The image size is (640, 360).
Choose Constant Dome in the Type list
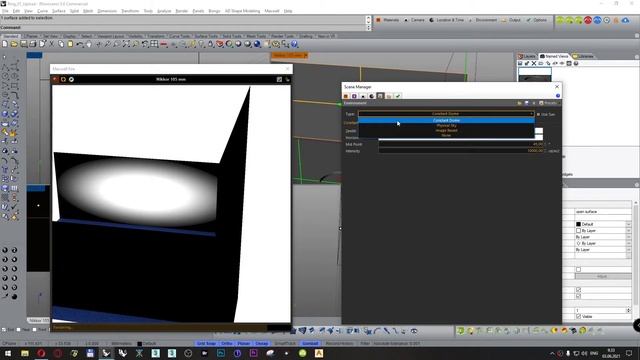pos(446,120)
